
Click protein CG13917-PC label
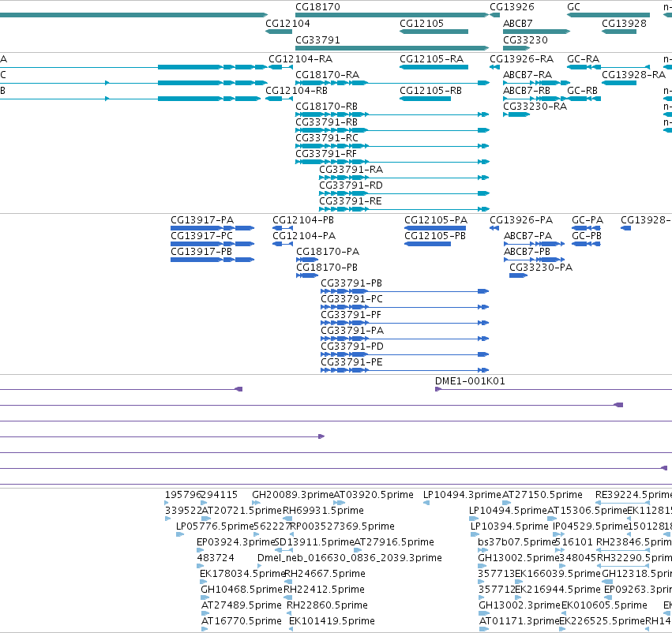pos(202,236)
